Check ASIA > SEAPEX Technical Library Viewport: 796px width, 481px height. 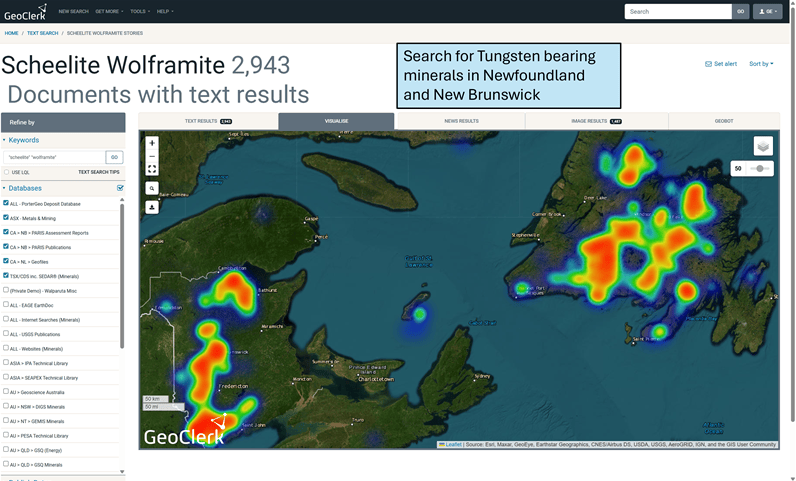tap(6, 377)
